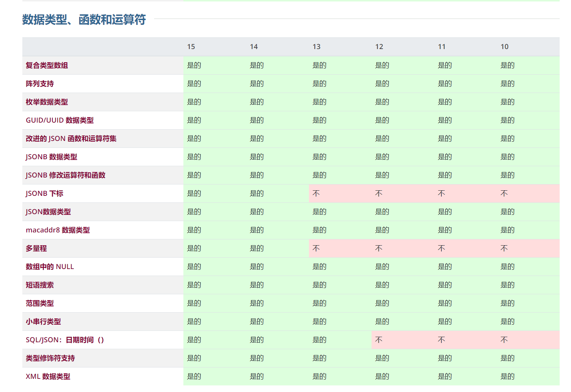Open the JSONB 修改运算符和函数 link
571x392 pixels.
66,175
